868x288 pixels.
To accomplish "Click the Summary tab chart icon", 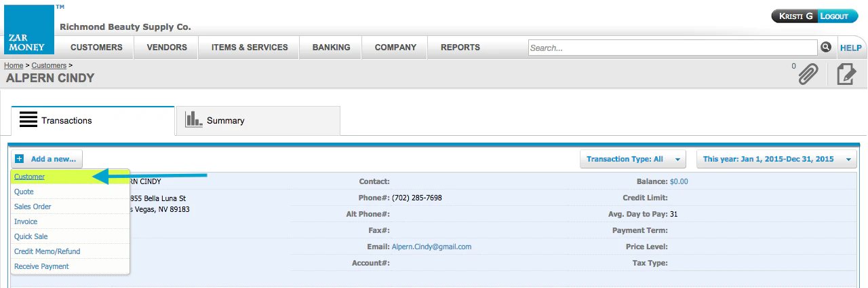I will (x=194, y=120).
